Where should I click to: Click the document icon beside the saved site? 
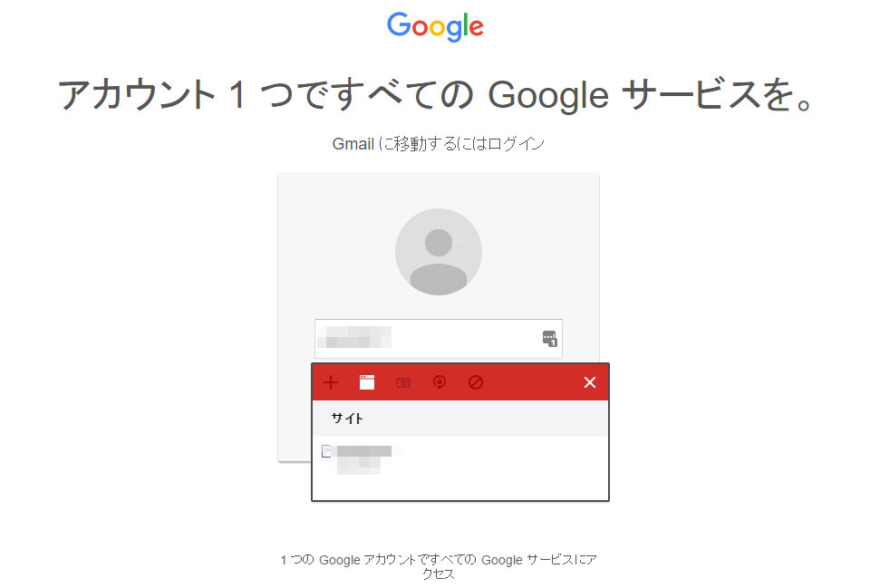coord(326,451)
